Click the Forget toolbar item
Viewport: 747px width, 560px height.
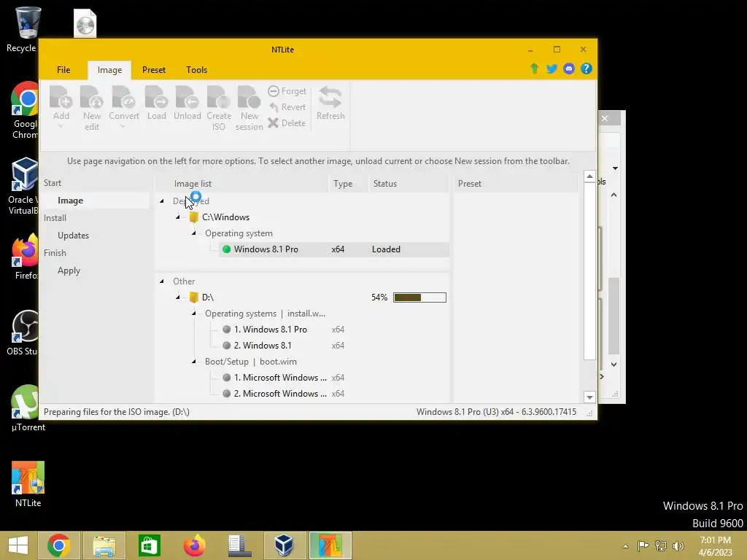point(287,91)
